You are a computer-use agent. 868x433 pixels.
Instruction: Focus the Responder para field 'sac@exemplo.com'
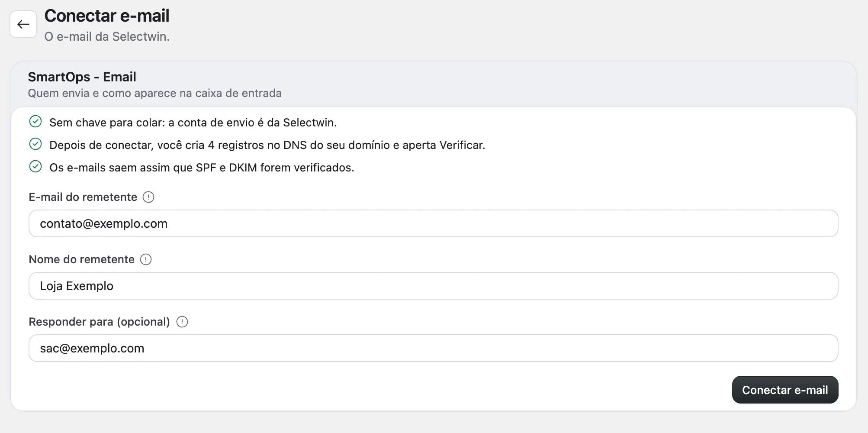click(434, 348)
